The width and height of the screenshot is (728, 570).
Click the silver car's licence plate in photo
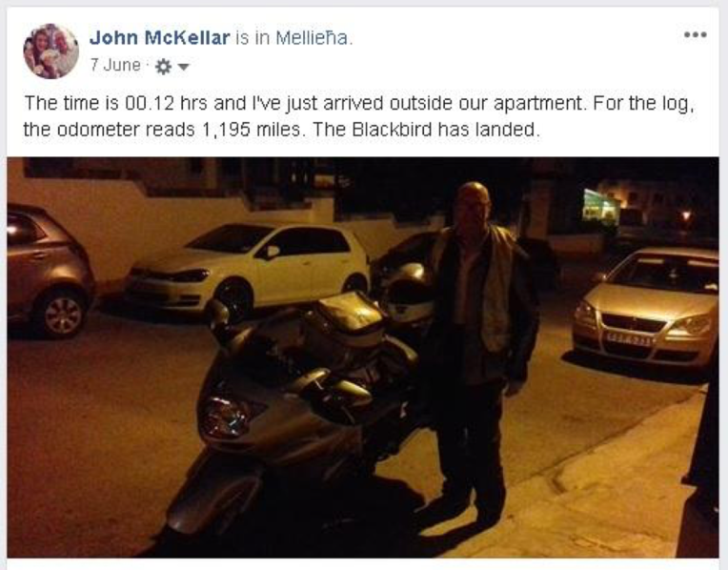[632, 340]
